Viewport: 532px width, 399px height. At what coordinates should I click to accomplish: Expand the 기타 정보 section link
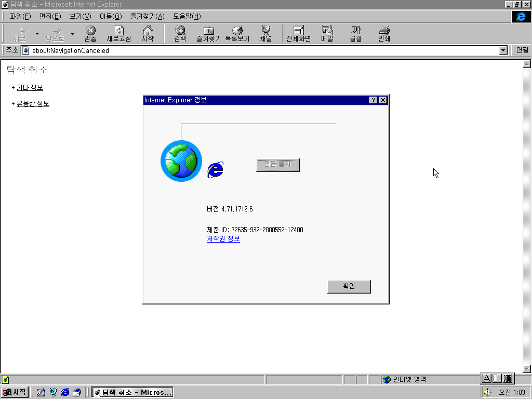[30, 87]
